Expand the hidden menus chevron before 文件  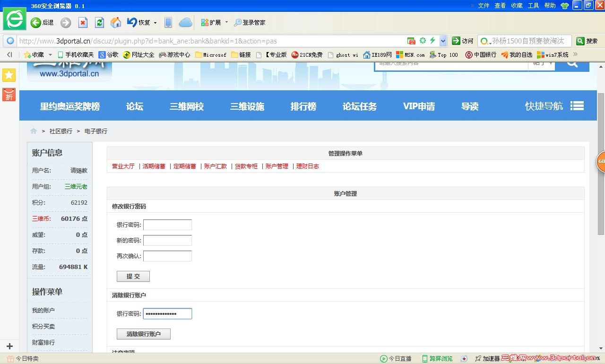click(x=472, y=6)
